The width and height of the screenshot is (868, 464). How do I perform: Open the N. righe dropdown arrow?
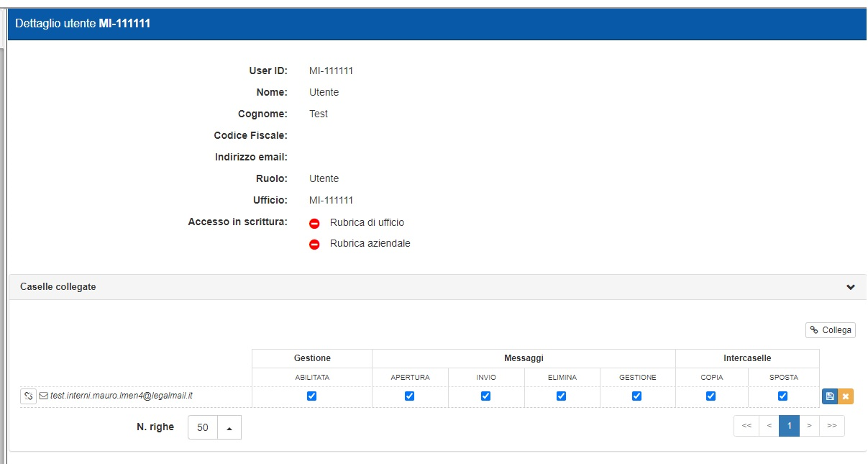pos(229,428)
